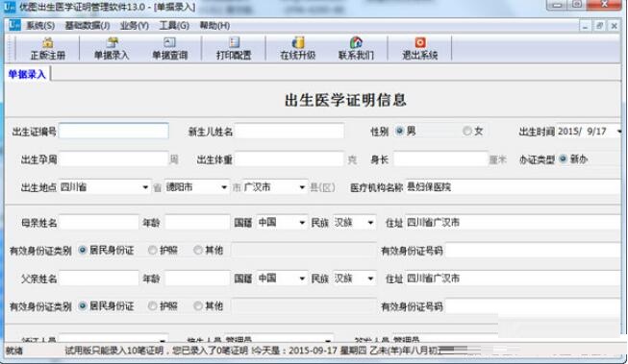Expand the 四川省 province dropdown
This screenshot has width=628, height=364.
pyautogui.click(x=145, y=187)
